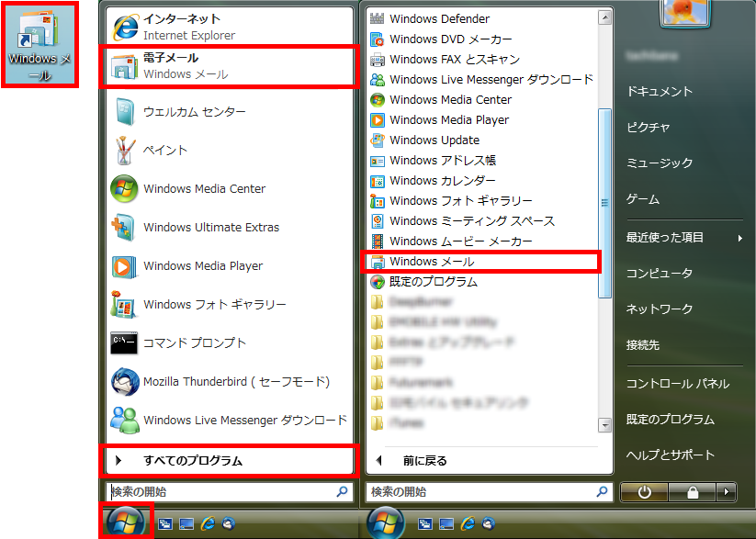Open ペイント from the Start menu
756x539 pixels.
pos(165,151)
